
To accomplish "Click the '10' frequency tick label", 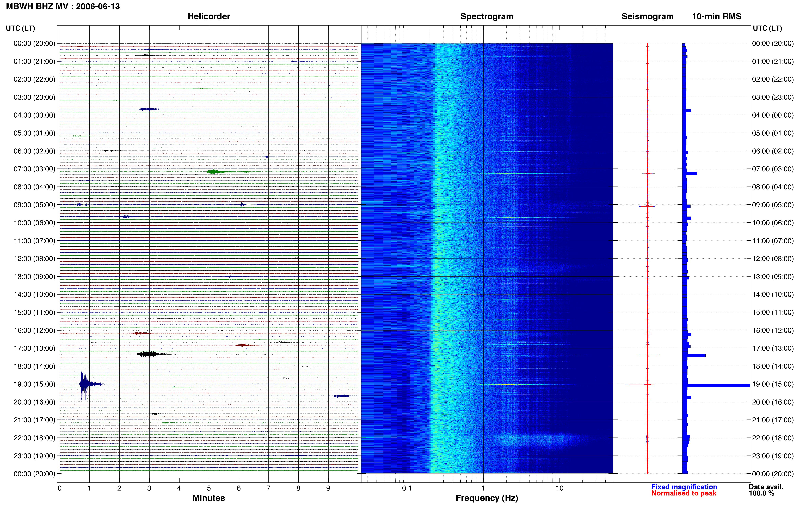I will pyautogui.click(x=559, y=488).
